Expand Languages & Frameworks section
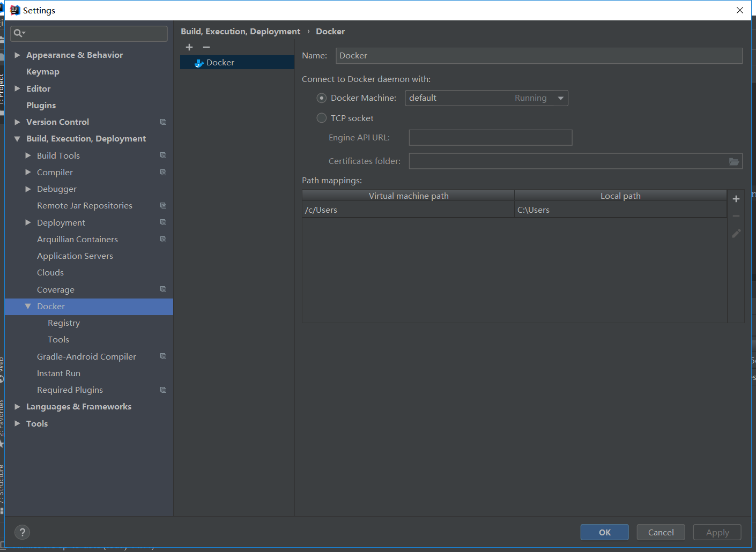The width and height of the screenshot is (756, 552). [x=17, y=407]
